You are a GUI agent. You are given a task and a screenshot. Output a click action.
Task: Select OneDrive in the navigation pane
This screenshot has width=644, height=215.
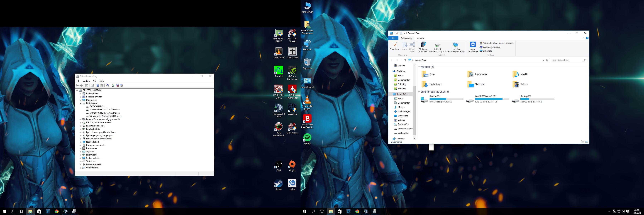point(399,71)
